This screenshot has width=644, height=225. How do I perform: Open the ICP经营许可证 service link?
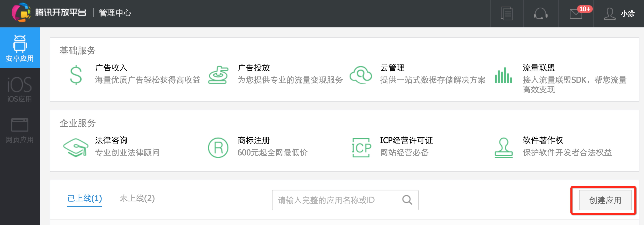pos(406,140)
